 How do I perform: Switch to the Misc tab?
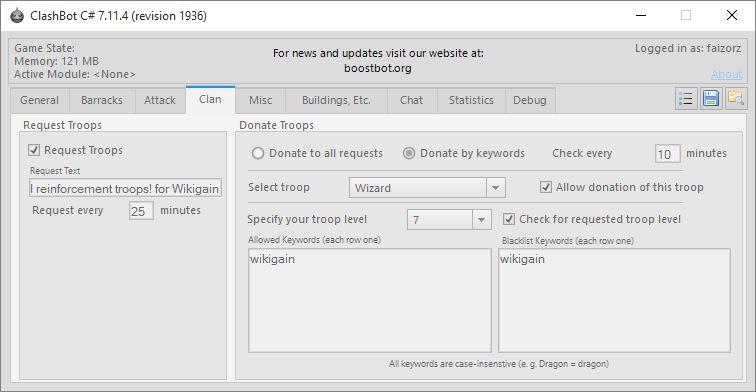260,100
